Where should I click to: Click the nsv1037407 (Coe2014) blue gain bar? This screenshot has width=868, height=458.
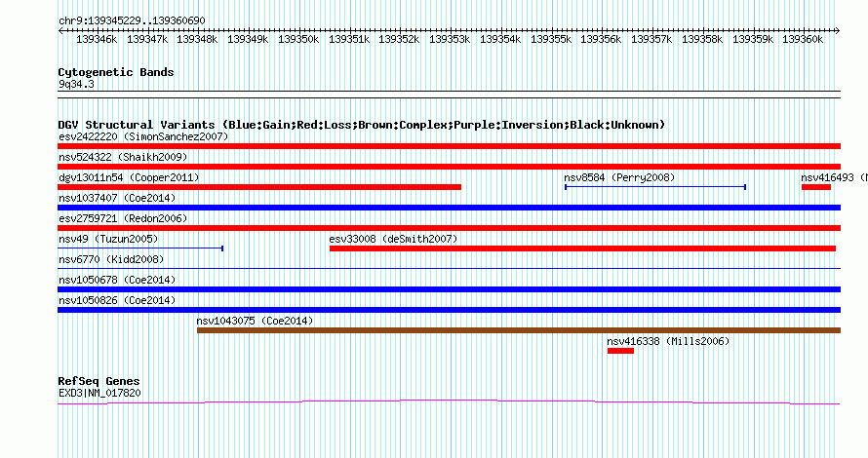(x=449, y=208)
